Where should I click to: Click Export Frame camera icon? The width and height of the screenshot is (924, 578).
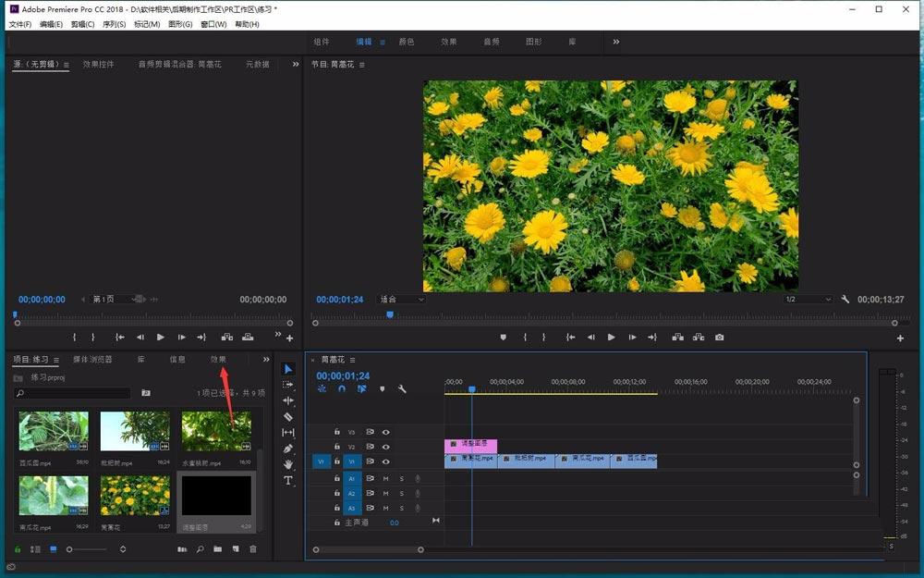[719, 338]
